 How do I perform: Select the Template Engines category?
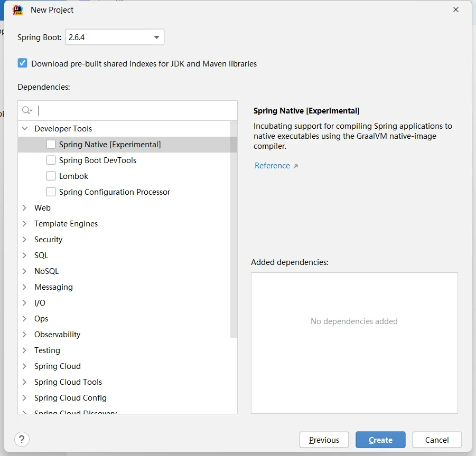[x=66, y=224]
